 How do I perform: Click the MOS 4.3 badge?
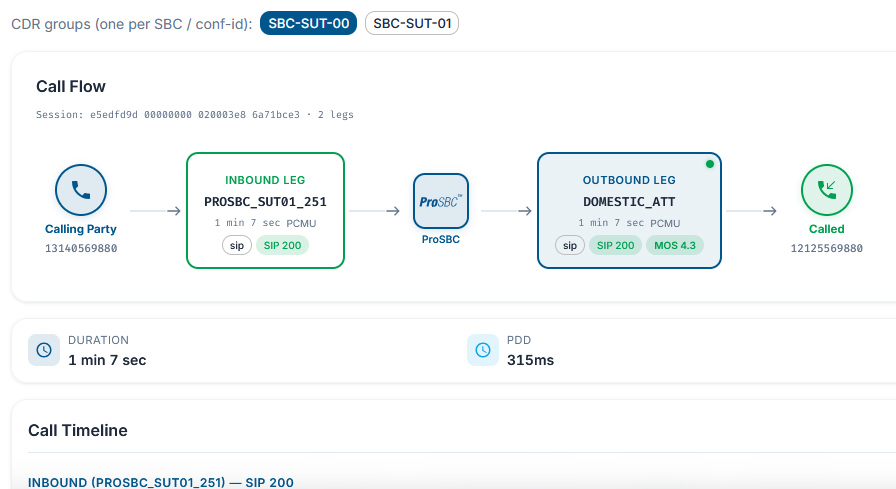click(x=675, y=246)
